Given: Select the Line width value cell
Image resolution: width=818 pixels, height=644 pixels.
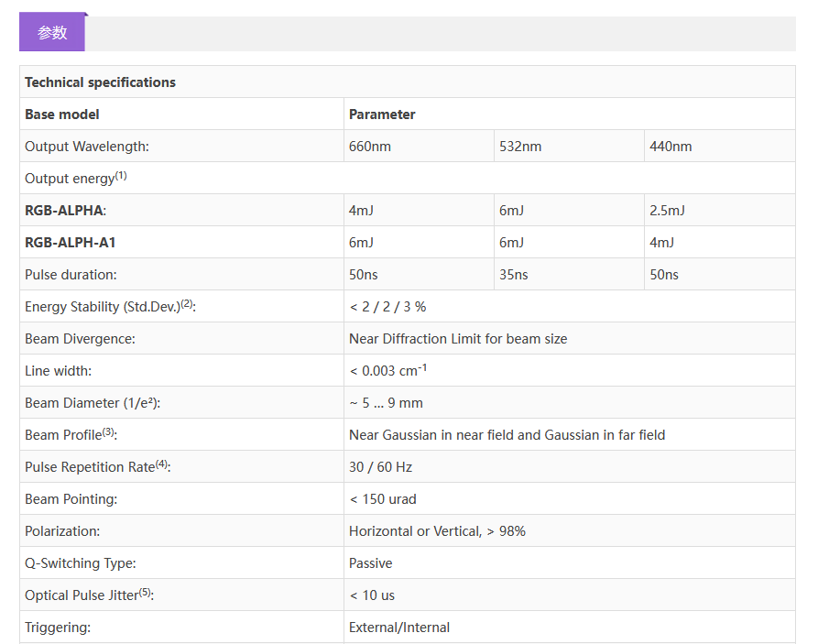Looking at the screenshot, I should coord(388,370).
